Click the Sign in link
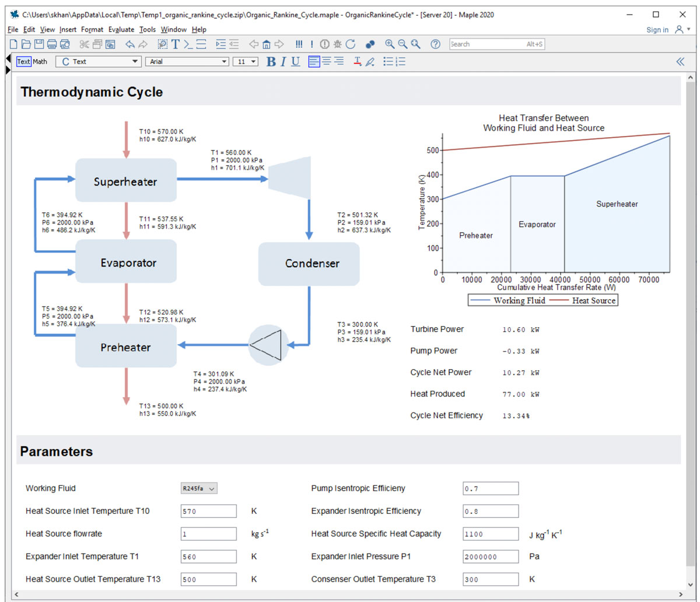700x602 pixels. point(657,30)
